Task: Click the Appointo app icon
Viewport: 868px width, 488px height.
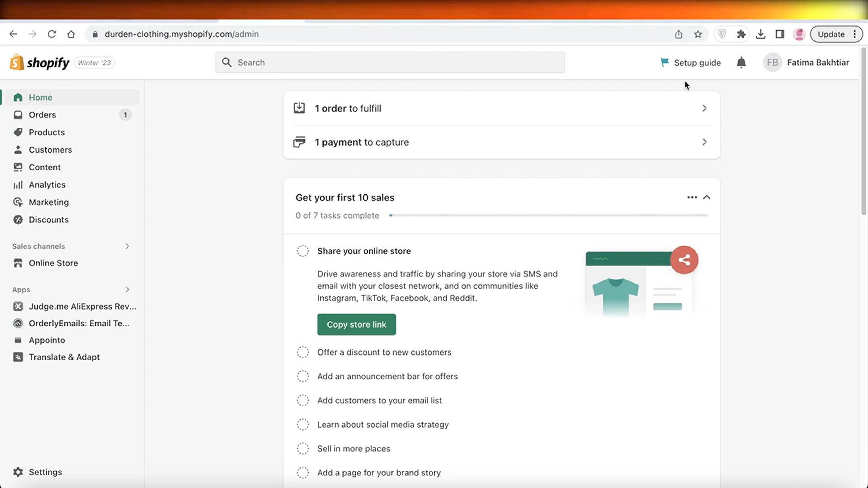Action: pos(18,340)
